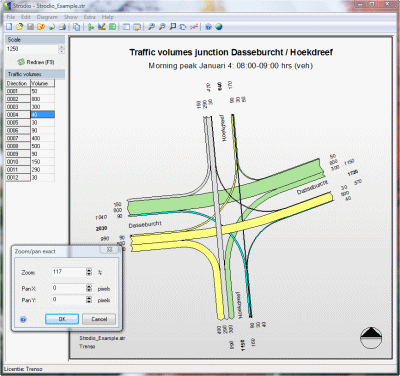Click the zoom out magnifier icon

pos(162,27)
